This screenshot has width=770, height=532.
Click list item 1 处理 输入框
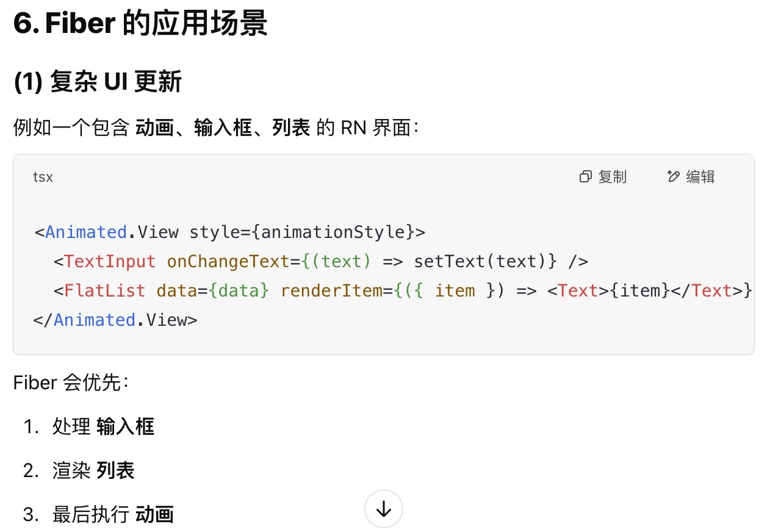[88, 426]
